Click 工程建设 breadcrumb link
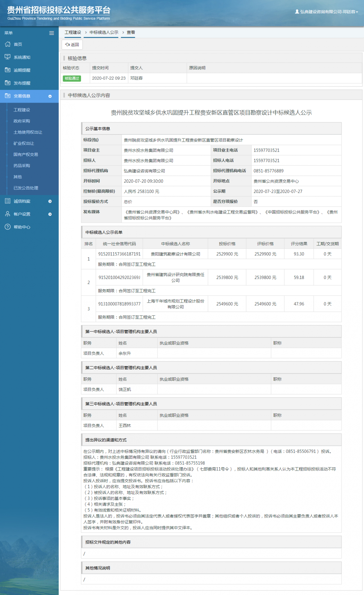364x595 pixels. coord(73,32)
